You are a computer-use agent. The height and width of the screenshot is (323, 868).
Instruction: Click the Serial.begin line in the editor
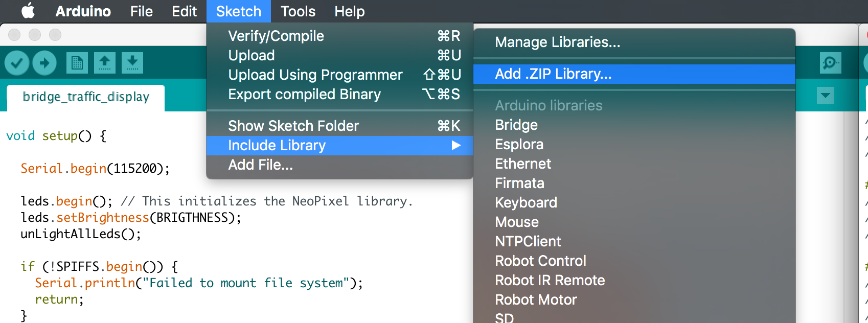coord(95,169)
